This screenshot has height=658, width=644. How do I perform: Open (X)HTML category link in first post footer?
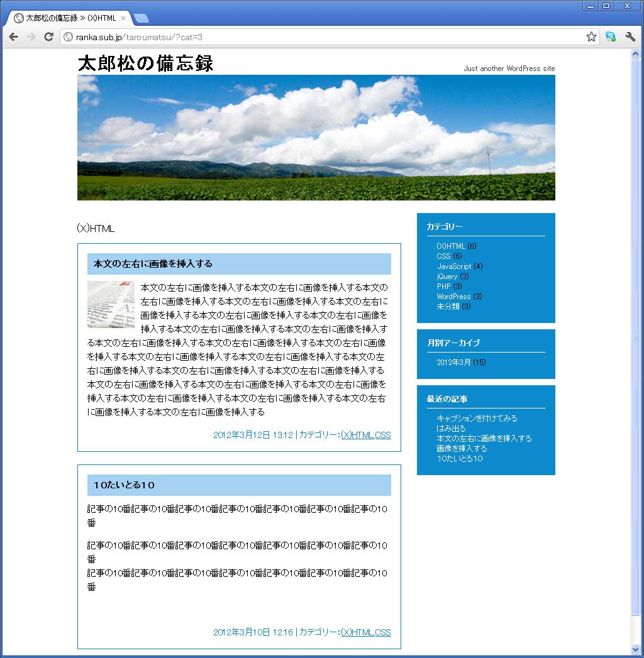click(x=357, y=435)
